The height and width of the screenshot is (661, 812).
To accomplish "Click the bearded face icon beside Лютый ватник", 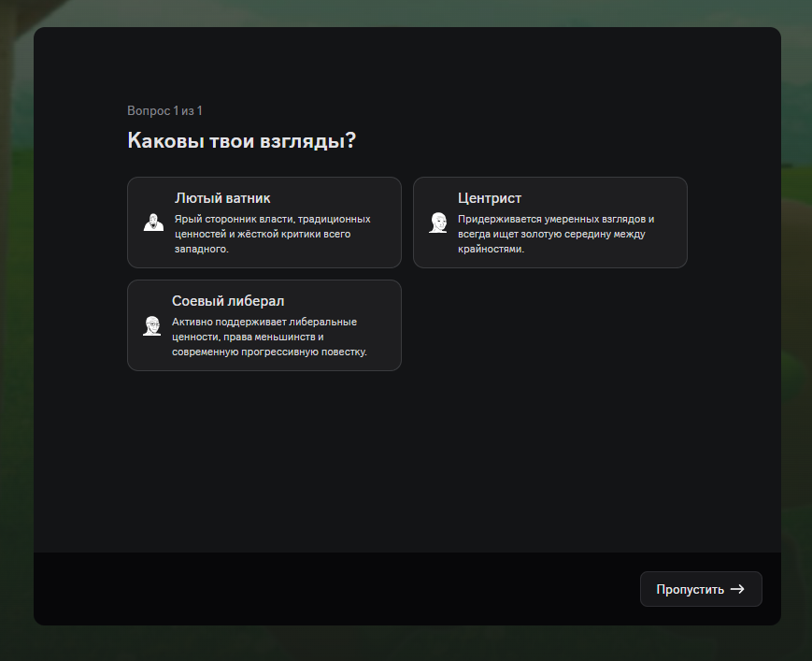I will point(153,223).
